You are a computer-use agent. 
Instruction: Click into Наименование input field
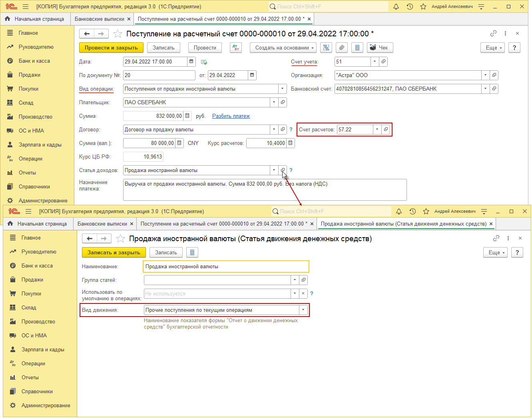pos(226,266)
